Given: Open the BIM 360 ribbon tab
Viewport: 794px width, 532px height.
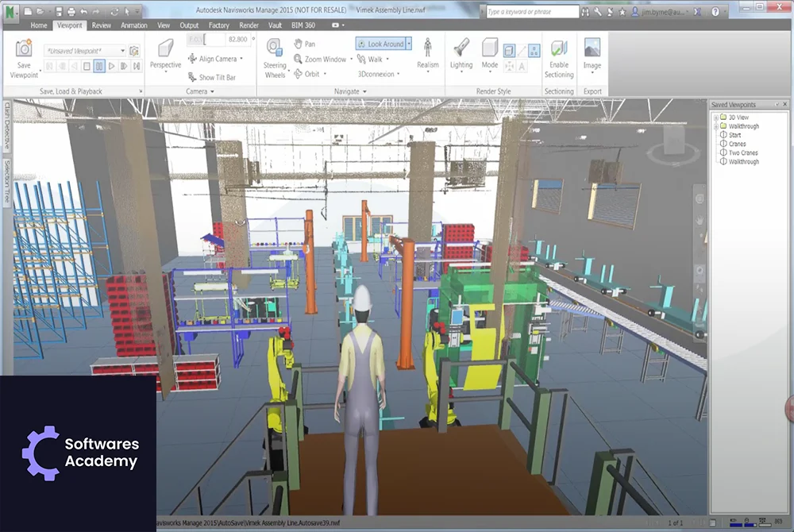Looking at the screenshot, I should (x=303, y=25).
